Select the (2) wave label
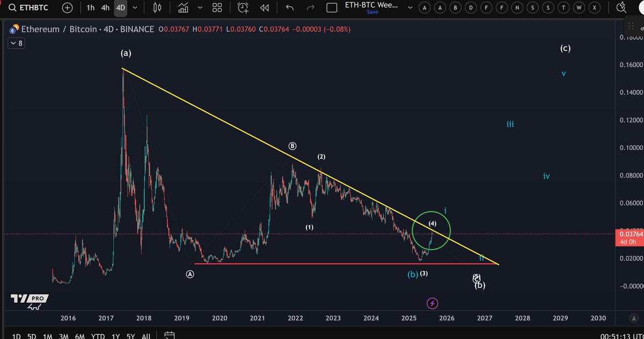Image resolution: width=644 pixels, height=339 pixels. 321,157
